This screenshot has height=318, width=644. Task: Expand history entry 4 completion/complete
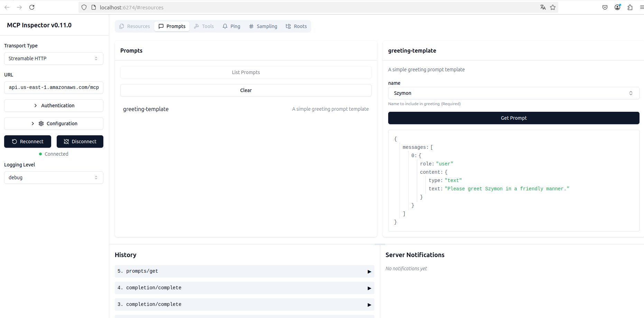(244, 288)
